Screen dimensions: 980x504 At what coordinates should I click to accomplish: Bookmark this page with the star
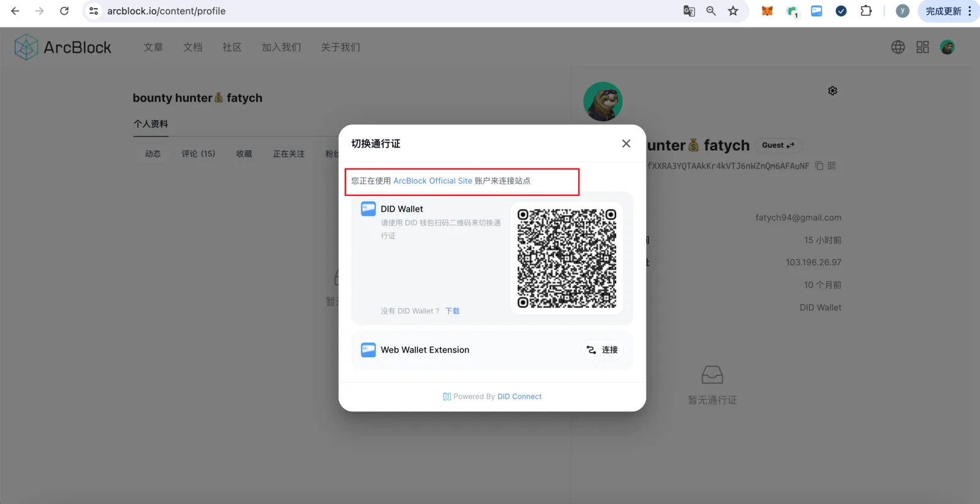point(733,11)
